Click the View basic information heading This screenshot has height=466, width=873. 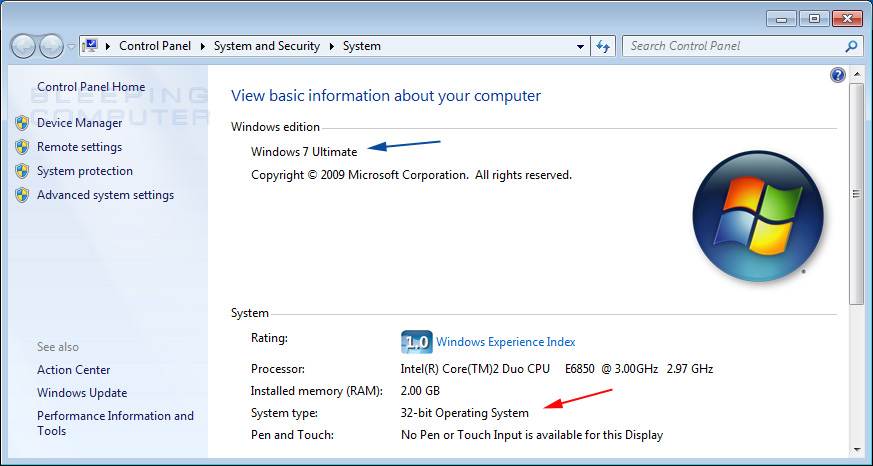click(x=386, y=96)
